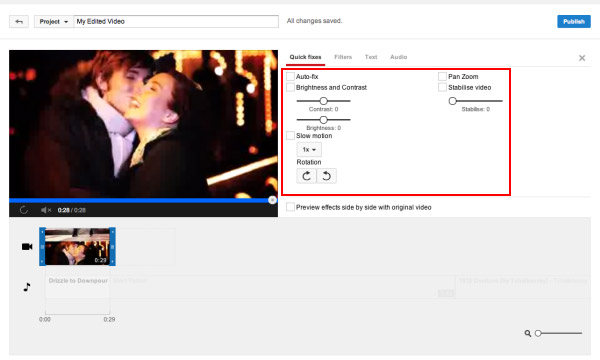This screenshot has width=600, height=360.
Task: Tick the Pan Zoom checkbox
Action: coord(442,76)
